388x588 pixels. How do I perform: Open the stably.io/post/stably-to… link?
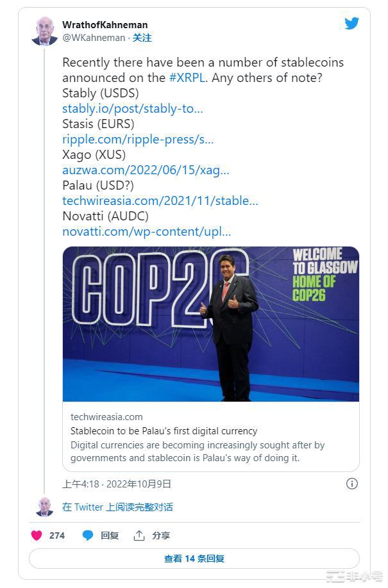click(x=132, y=108)
